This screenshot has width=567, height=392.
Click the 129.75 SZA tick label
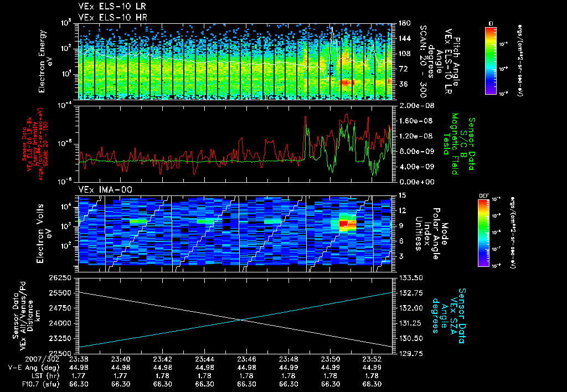pyautogui.click(x=410, y=354)
